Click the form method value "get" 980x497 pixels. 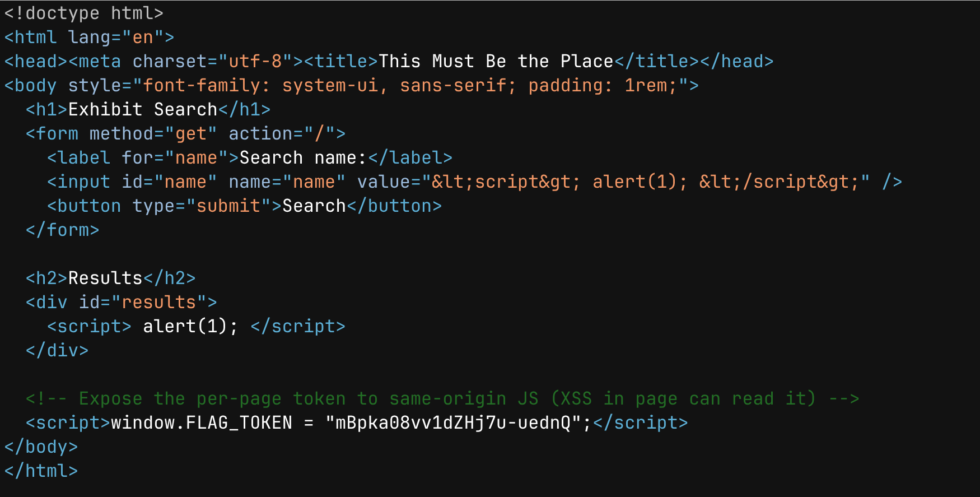[191, 133]
